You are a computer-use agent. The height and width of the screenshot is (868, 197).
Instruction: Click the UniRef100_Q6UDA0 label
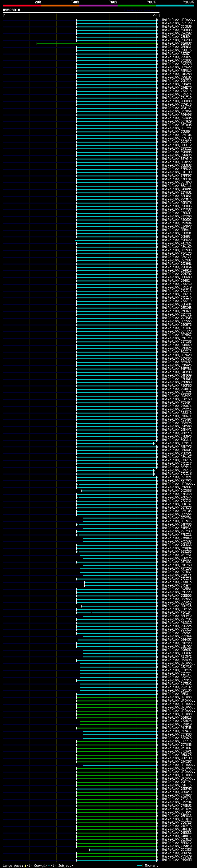(x=177, y=101)
